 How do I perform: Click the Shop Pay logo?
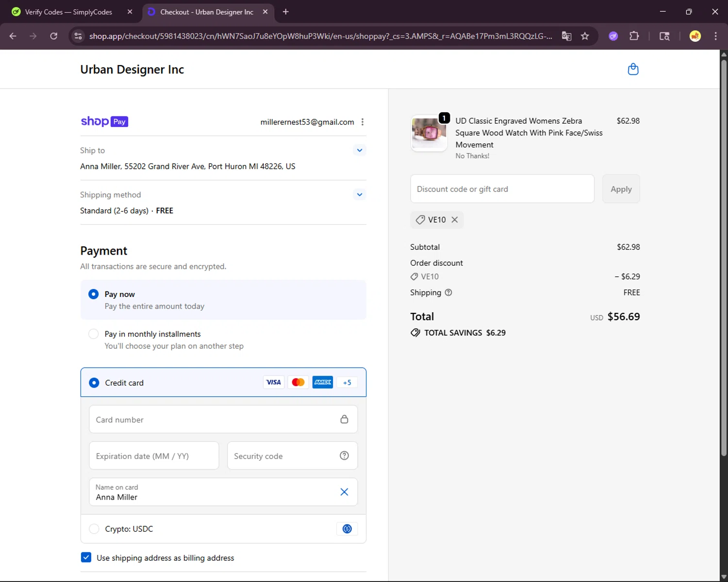[x=104, y=121]
